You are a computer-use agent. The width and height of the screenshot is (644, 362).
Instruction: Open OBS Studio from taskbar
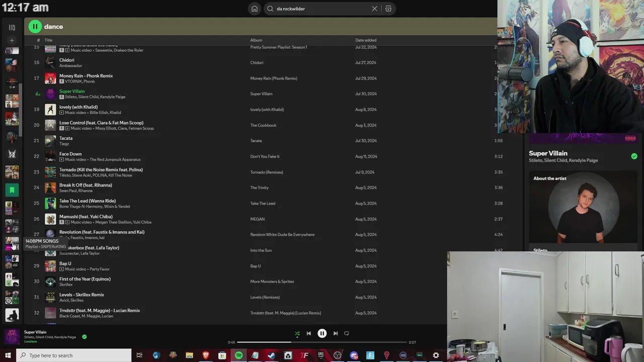pyautogui.click(x=338, y=355)
